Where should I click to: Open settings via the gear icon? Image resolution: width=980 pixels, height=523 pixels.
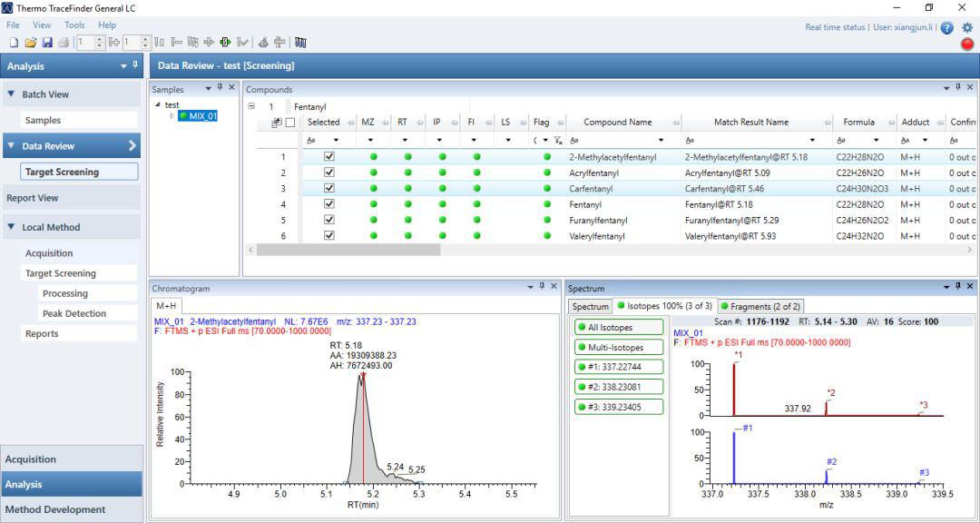pos(967,27)
